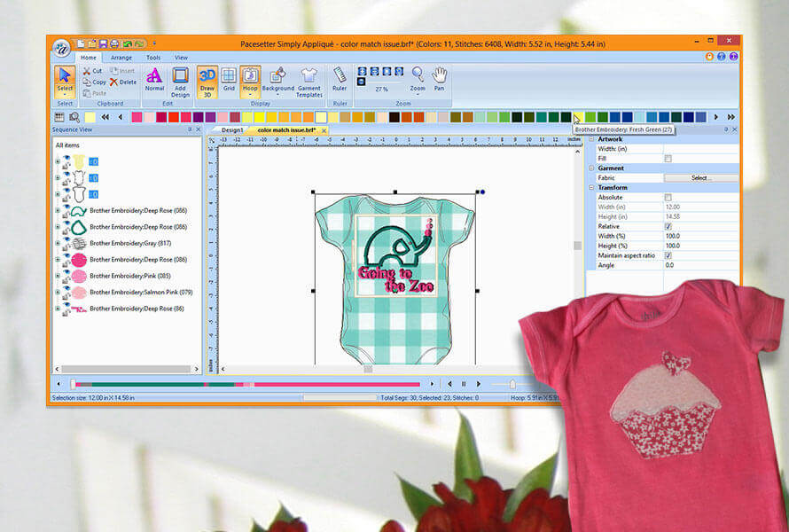
Task: Uncheck the Relative checkbox
Action: (668, 226)
